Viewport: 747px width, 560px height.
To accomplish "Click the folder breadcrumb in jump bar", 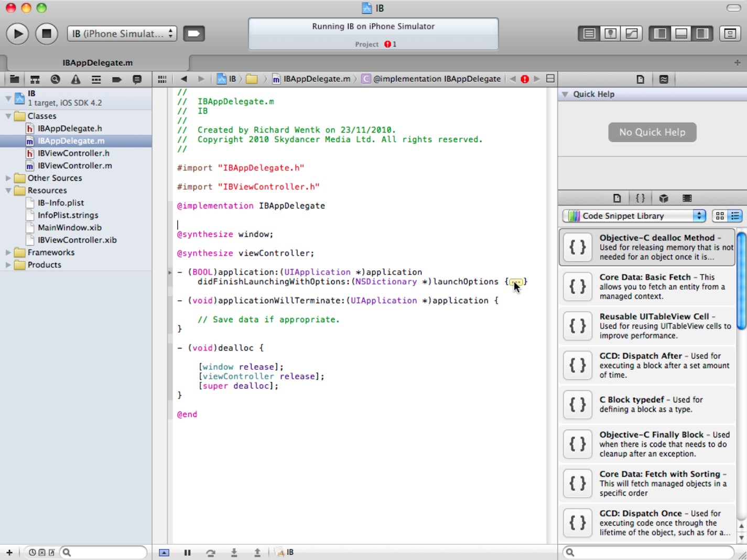I will tap(252, 79).
